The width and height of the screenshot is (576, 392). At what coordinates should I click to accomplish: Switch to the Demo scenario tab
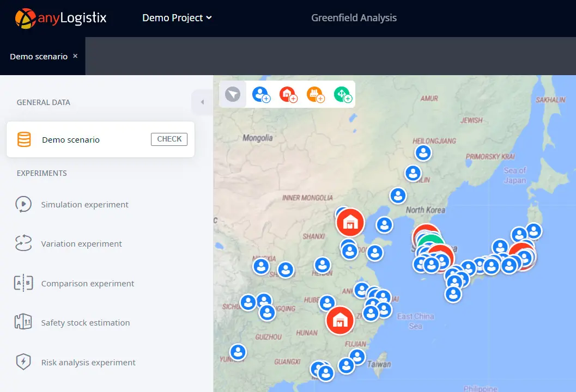pos(38,57)
